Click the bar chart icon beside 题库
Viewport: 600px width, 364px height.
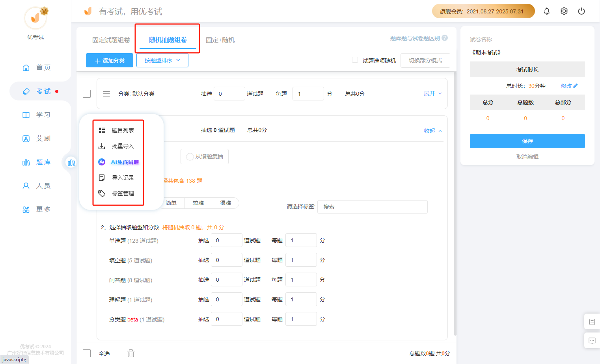point(26,162)
